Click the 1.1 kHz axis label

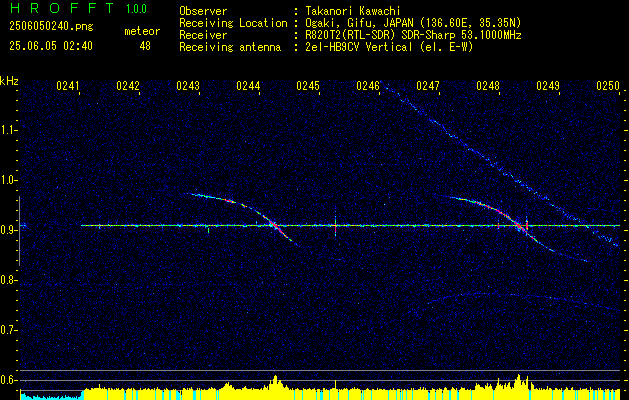click(x=7, y=130)
